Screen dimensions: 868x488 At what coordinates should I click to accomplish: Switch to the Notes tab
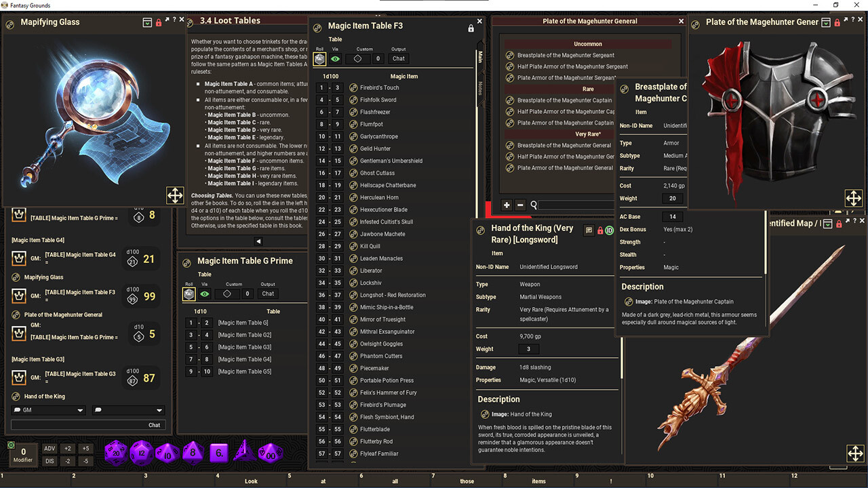pyautogui.click(x=480, y=86)
